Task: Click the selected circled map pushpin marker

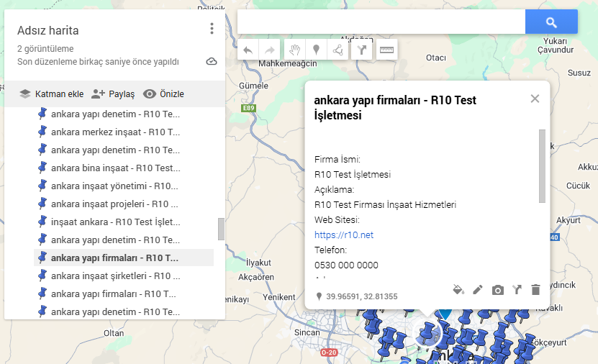Action: 427,333
